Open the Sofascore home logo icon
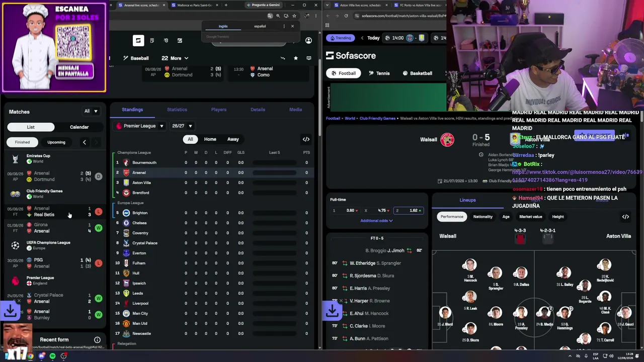This screenshot has height=362, width=644. (138, 40)
